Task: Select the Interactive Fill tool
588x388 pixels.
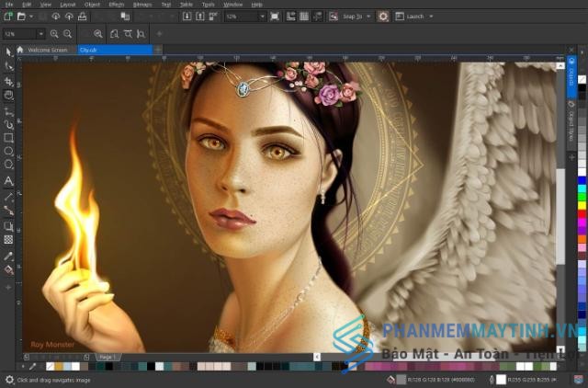Action: click(8, 270)
